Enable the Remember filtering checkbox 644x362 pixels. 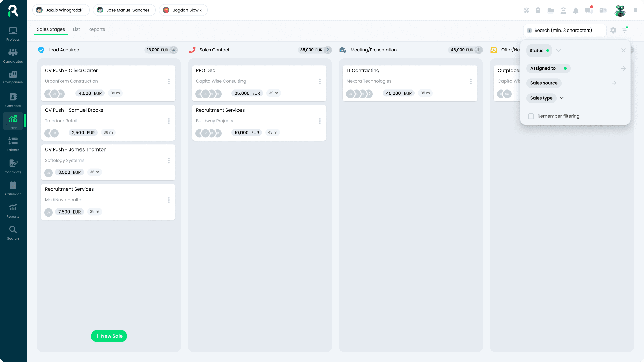click(x=531, y=116)
